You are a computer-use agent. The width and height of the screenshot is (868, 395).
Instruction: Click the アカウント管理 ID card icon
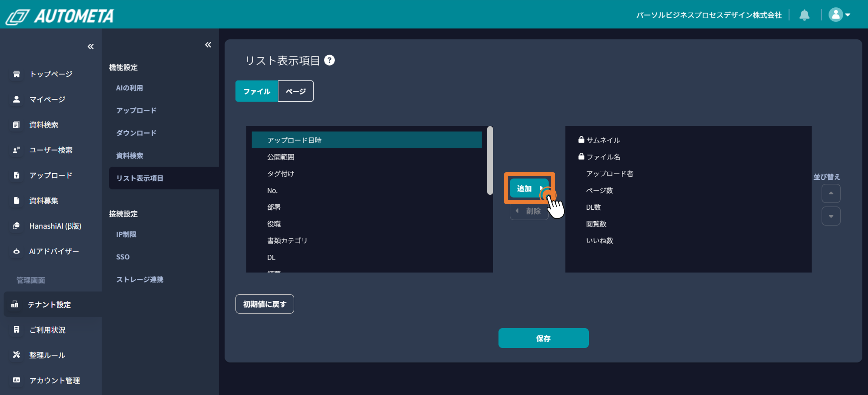click(x=17, y=380)
